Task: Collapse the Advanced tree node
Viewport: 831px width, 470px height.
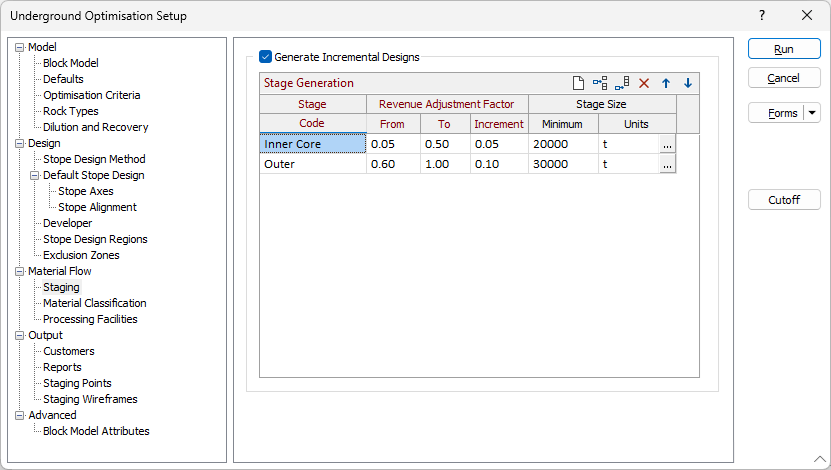Action: pos(20,415)
